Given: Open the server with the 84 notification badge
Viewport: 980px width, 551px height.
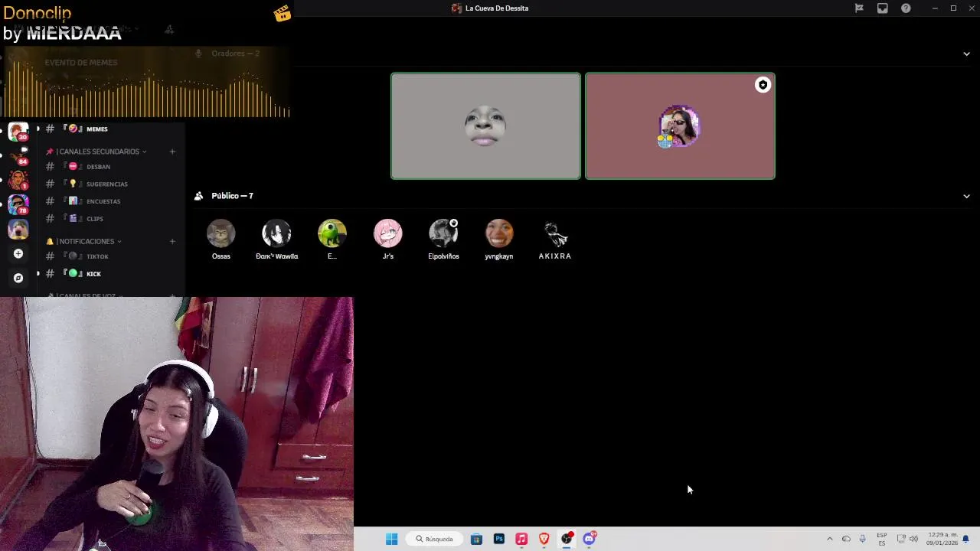Looking at the screenshot, I should pyautogui.click(x=18, y=155).
